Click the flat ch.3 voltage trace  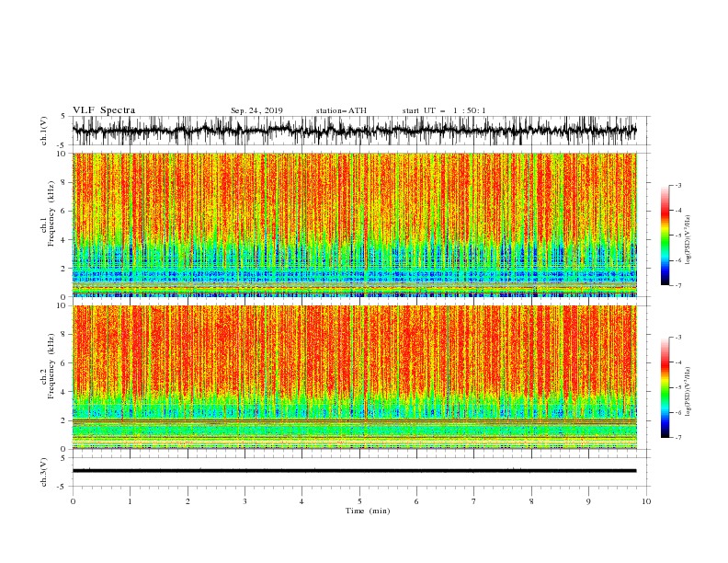(354, 471)
